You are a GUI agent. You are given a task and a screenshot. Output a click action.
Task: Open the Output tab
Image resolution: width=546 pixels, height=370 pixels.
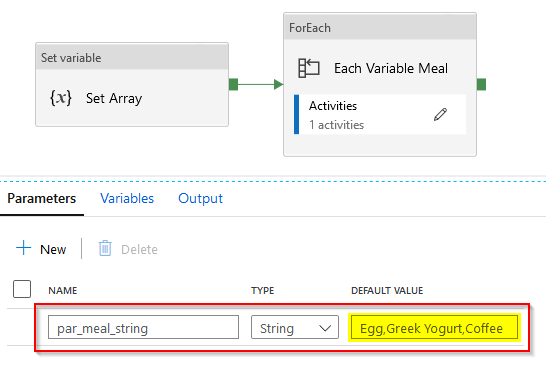tap(200, 198)
